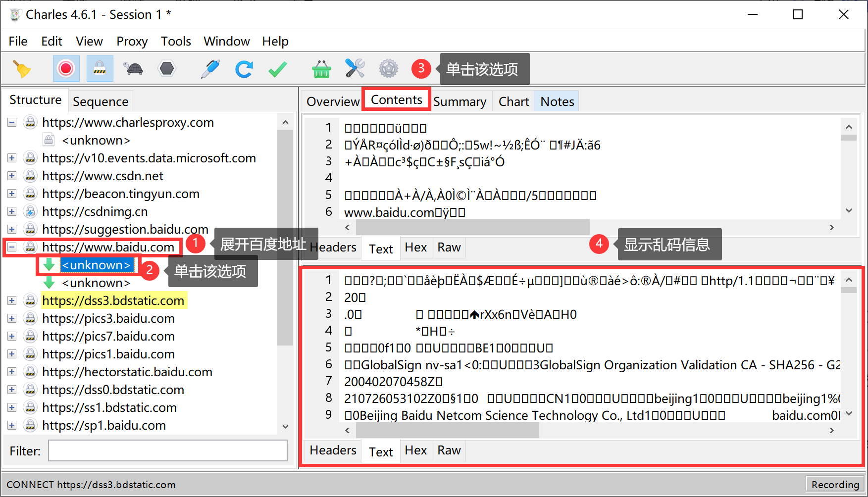Screen dimensions: 868x497
Task: Click request pane horizontal scrollbar thumb
Action: 473,227
